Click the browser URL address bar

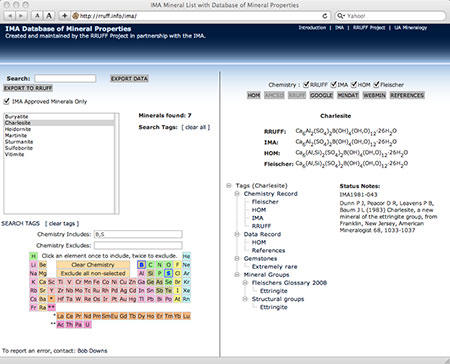coord(200,16)
